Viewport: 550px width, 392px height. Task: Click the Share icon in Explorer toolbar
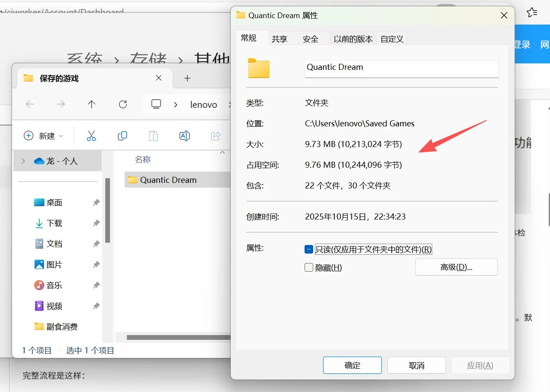pyautogui.click(x=216, y=136)
